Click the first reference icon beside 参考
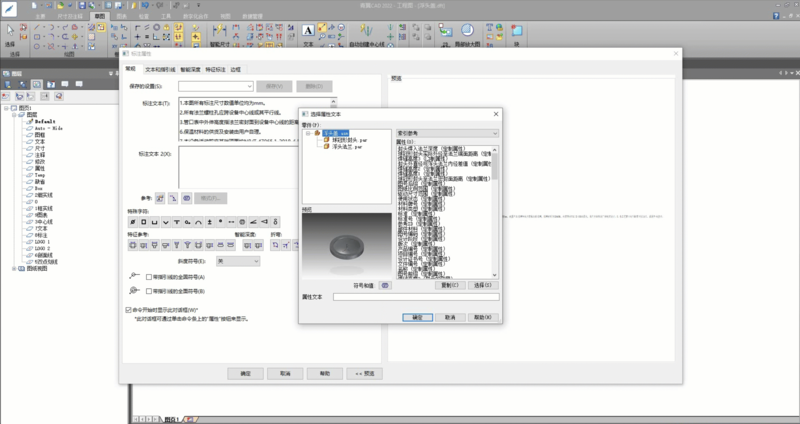This screenshot has height=424, width=800. point(159,198)
